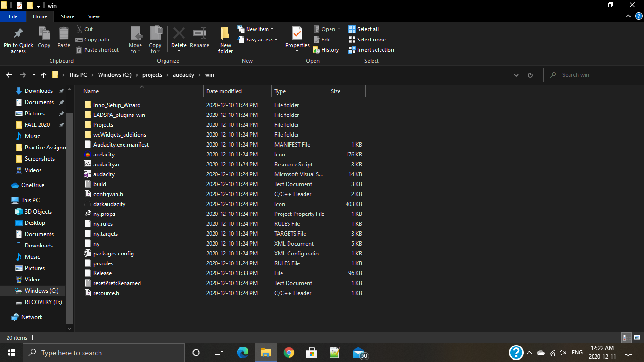This screenshot has height=362, width=644.
Task: Go back with the Back arrow
Action: click(9, 75)
